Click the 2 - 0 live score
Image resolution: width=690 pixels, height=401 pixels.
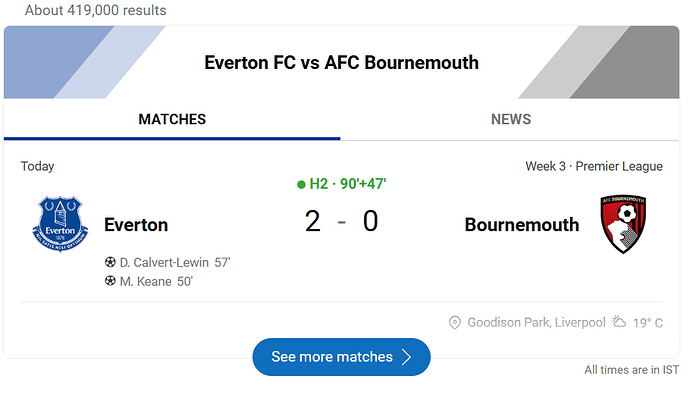click(x=341, y=221)
